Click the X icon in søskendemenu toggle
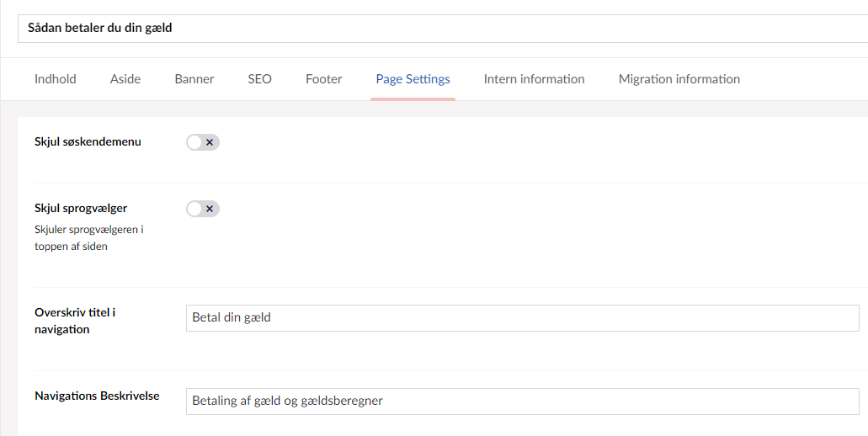868x436 pixels. [x=210, y=142]
